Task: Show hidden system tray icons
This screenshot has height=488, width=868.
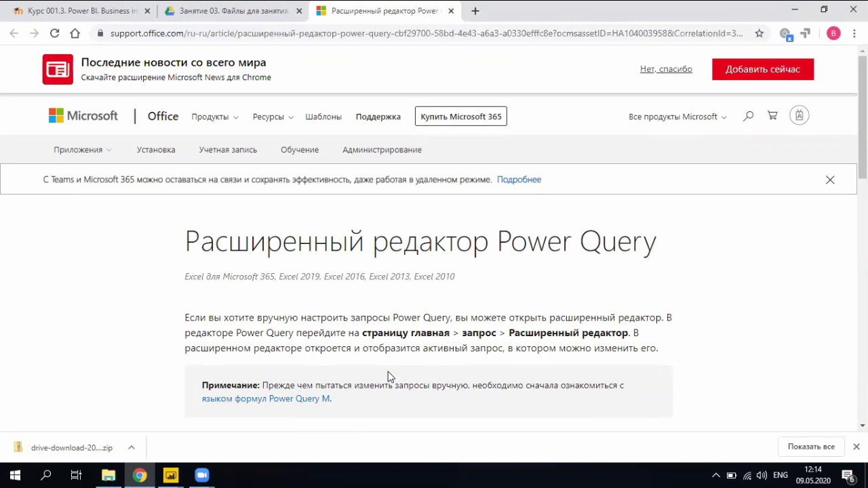Action: coord(715,475)
